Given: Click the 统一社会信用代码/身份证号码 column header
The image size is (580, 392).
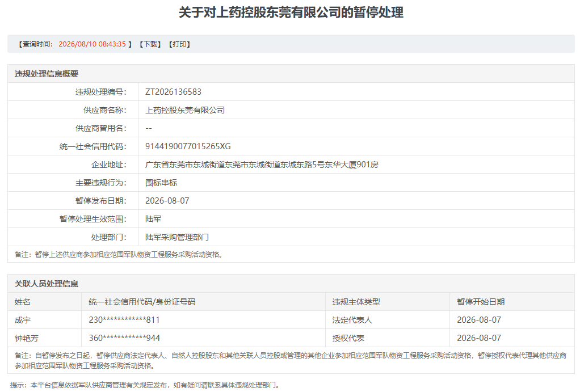Looking at the screenshot, I should (142, 302).
